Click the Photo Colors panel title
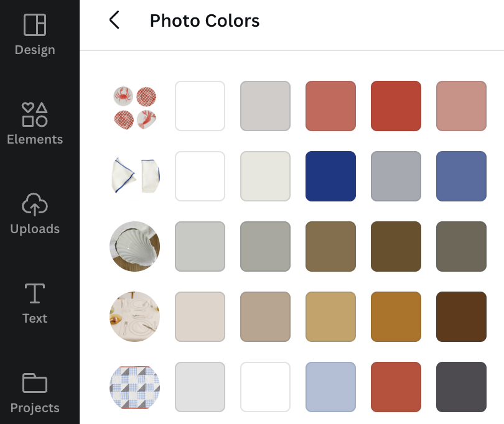Screen dimensions: 504x424 (205, 21)
